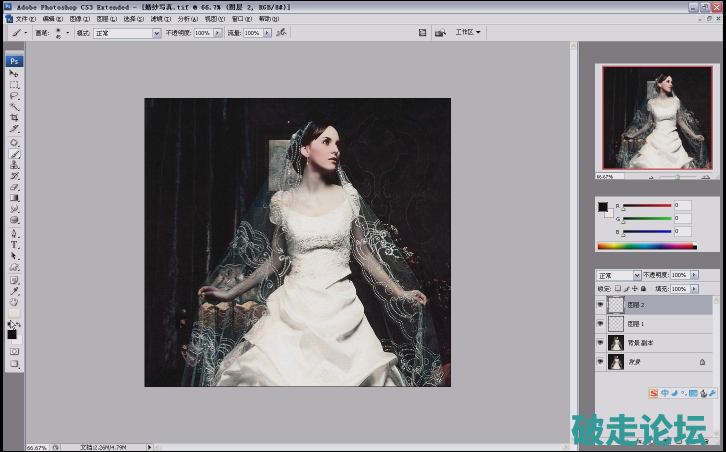Screen dimensions: 726x452
Task: Open layer opacity slider arrow button
Action: [695, 274]
